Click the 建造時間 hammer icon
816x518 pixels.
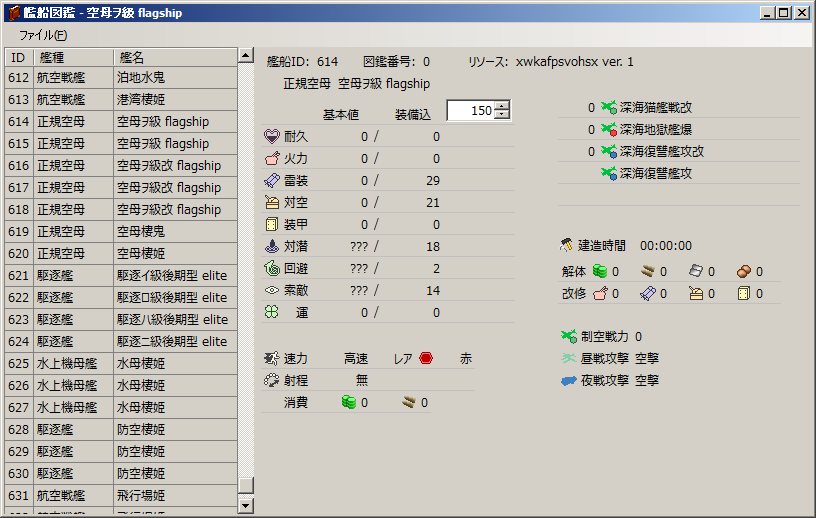568,245
